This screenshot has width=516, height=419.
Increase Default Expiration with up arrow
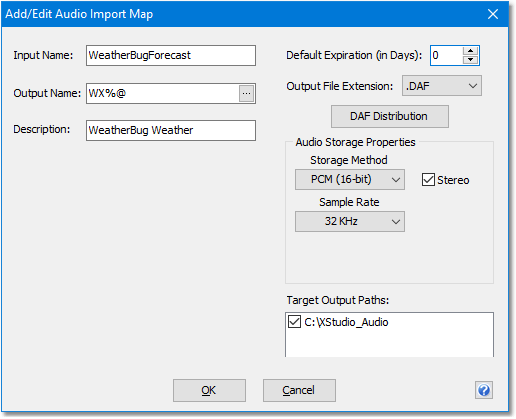[x=470, y=51]
